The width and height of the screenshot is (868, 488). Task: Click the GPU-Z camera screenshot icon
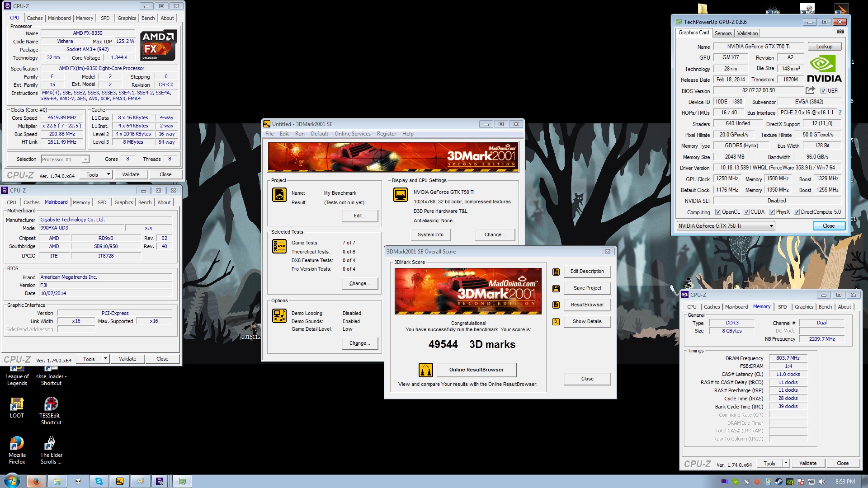tap(840, 32)
